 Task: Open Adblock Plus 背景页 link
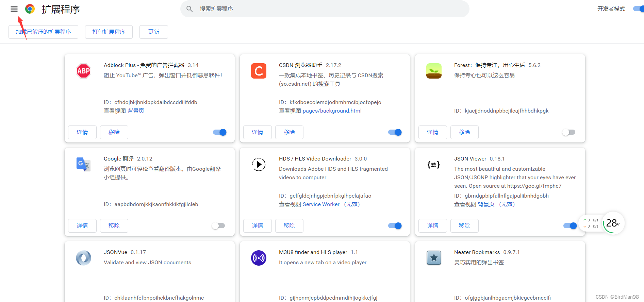[x=136, y=111]
